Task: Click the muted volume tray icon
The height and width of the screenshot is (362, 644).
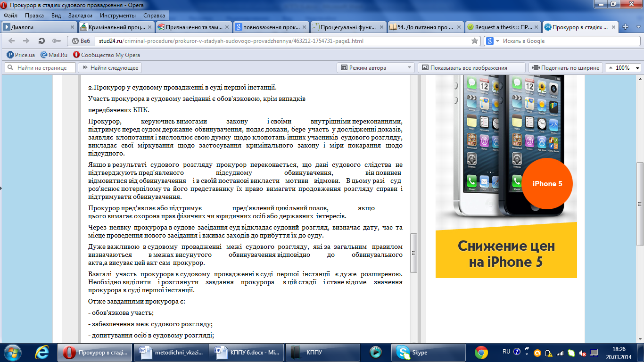Action: tap(583, 353)
